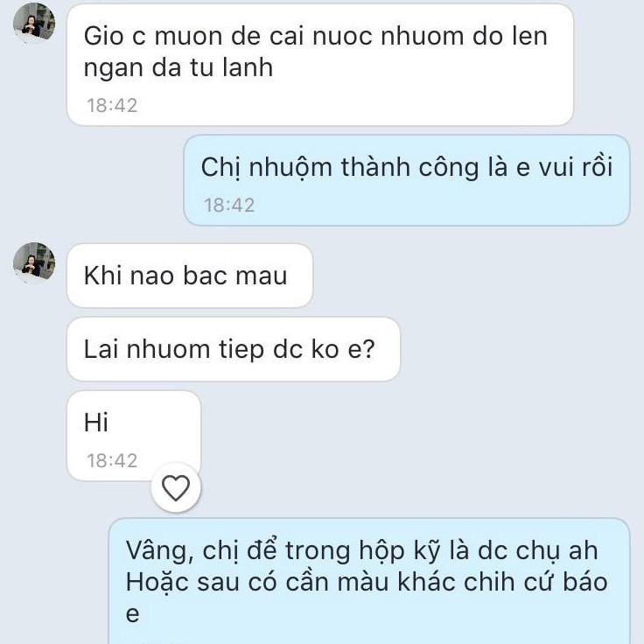644x644 pixels.
Task: Tap the text "ngan da tu lanh"
Action: 178,68
